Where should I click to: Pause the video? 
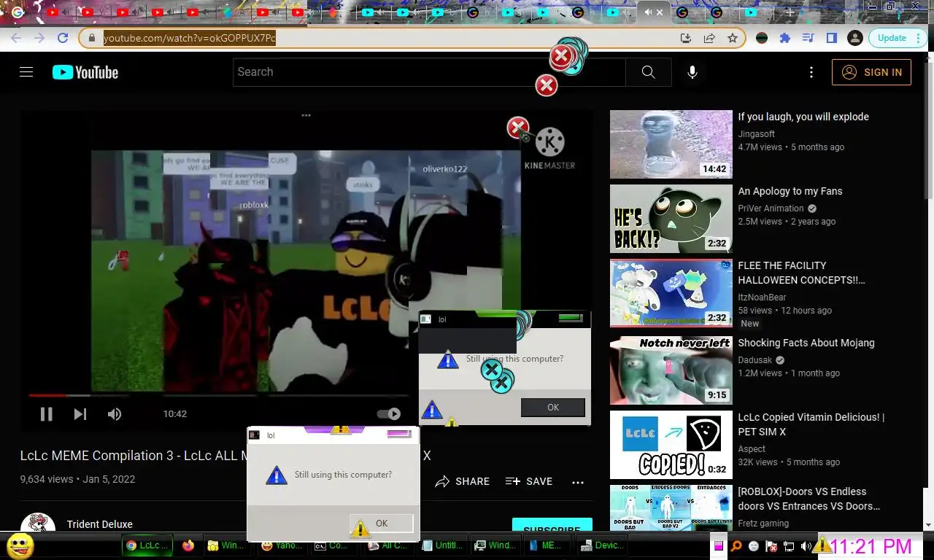pos(46,414)
